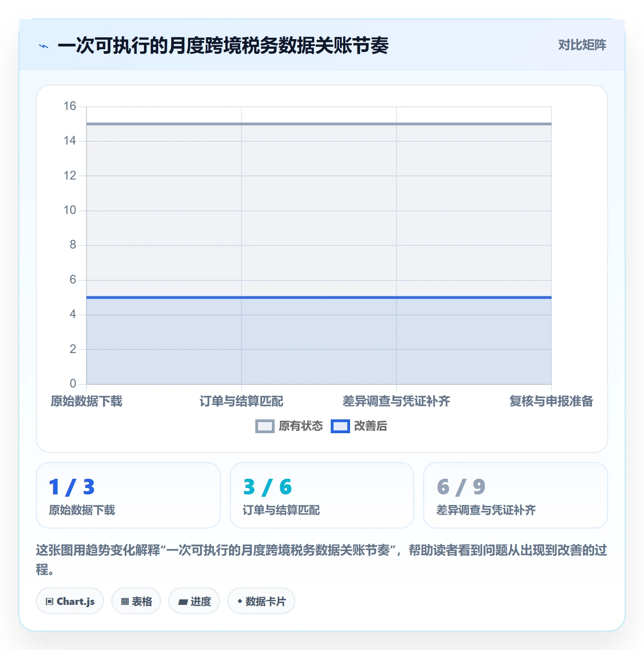Click the bar icon in 进度 tag
Image resolution: width=644 pixels, height=650 pixels.
click(x=183, y=602)
